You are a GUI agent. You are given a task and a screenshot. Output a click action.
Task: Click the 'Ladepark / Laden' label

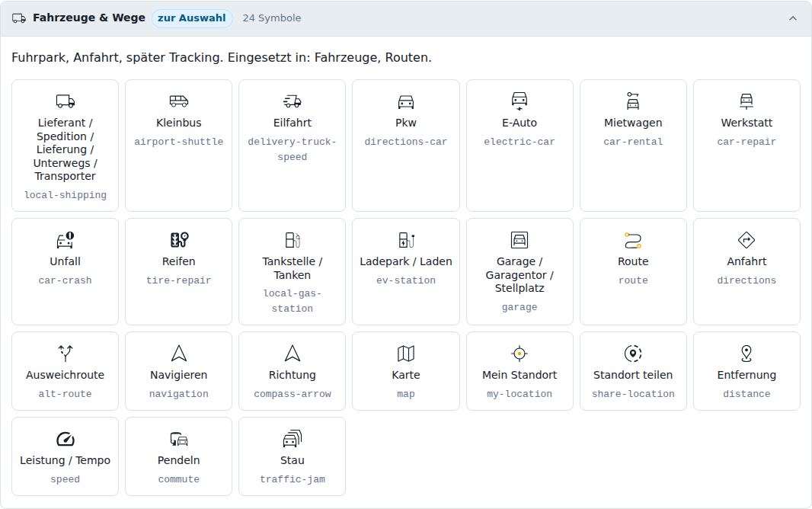406,261
